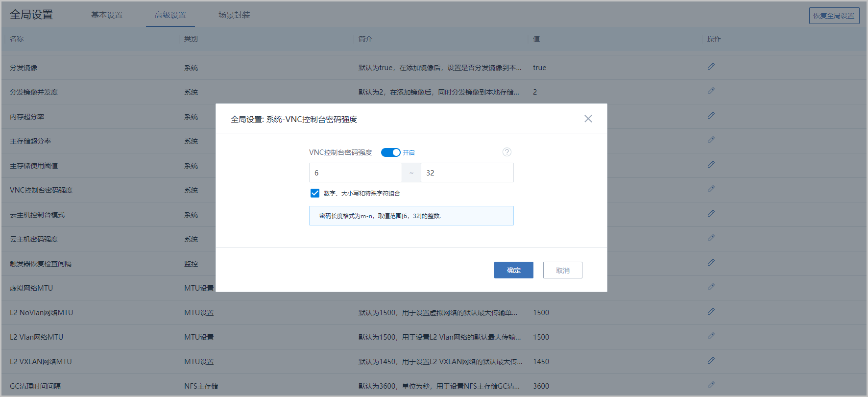The image size is (868, 397).
Task: Edit the GC清理时间间隔 setting
Action: point(711,385)
